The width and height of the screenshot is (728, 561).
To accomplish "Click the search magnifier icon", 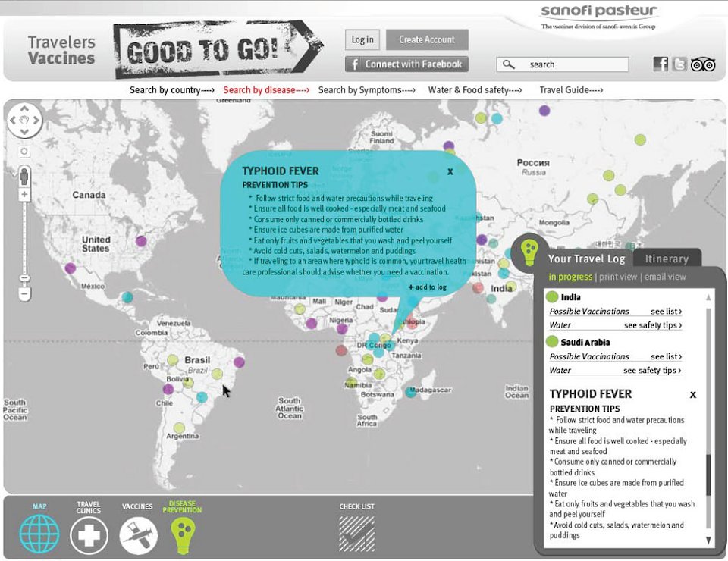I will tap(509, 64).
